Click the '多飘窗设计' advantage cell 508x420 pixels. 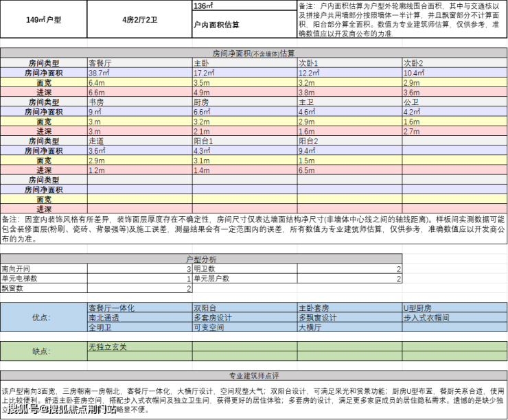tap(350, 317)
